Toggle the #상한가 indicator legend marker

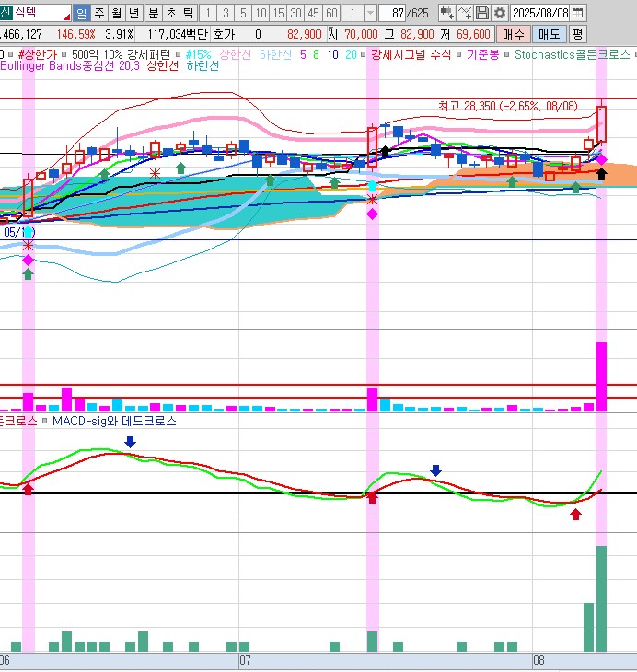(x=11, y=54)
